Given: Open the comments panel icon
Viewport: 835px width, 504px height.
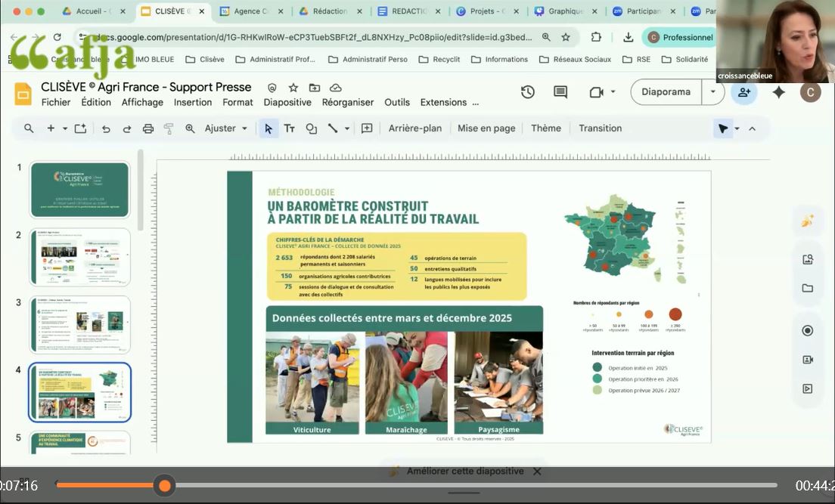Looking at the screenshot, I should click(x=560, y=92).
